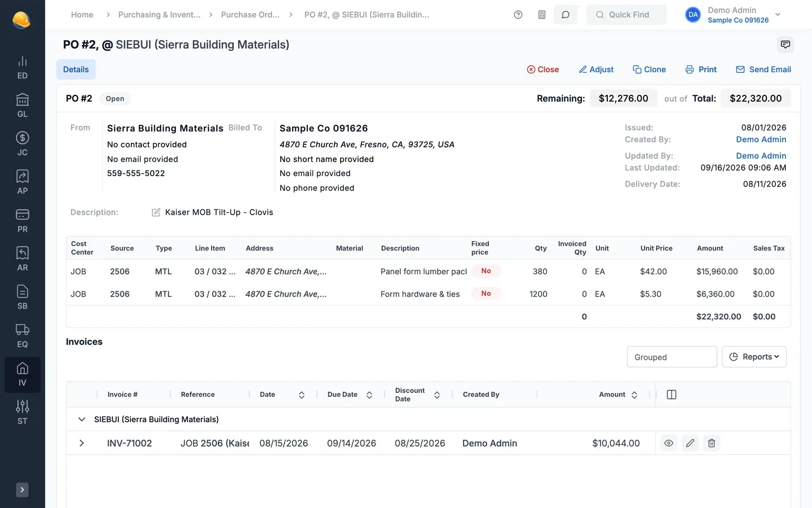Open Created By Demo Admin link
The width and height of the screenshot is (812, 508).
click(761, 139)
